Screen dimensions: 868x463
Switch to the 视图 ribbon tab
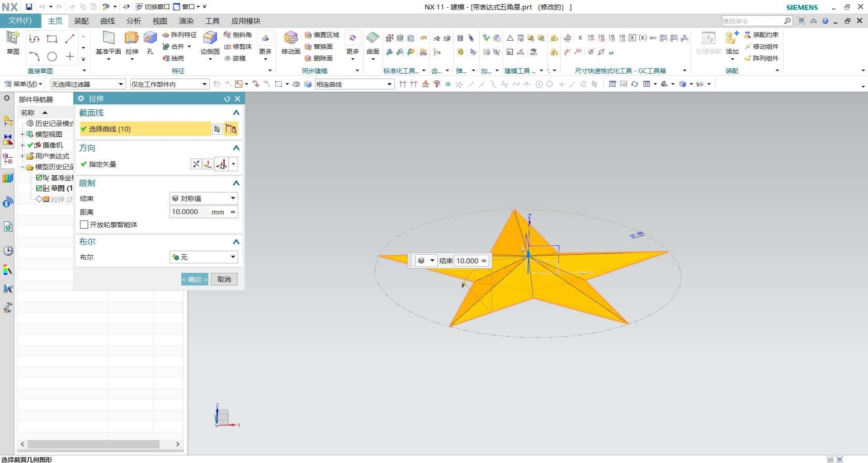pos(160,21)
